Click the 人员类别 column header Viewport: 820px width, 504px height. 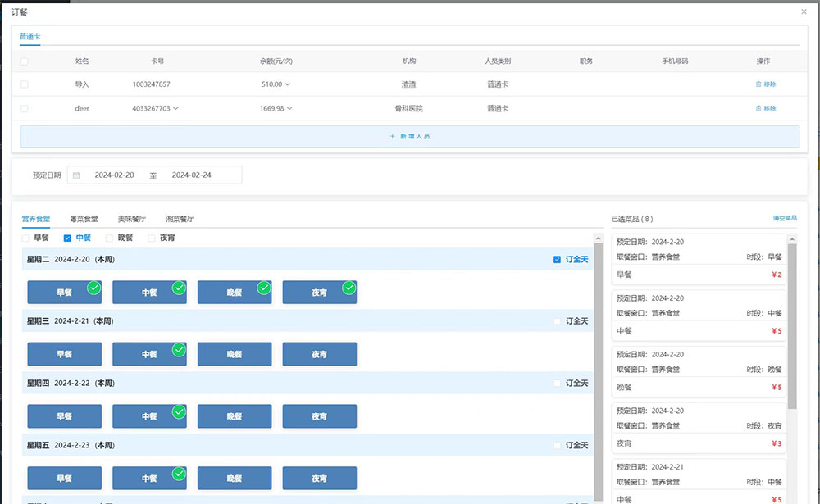tap(498, 61)
